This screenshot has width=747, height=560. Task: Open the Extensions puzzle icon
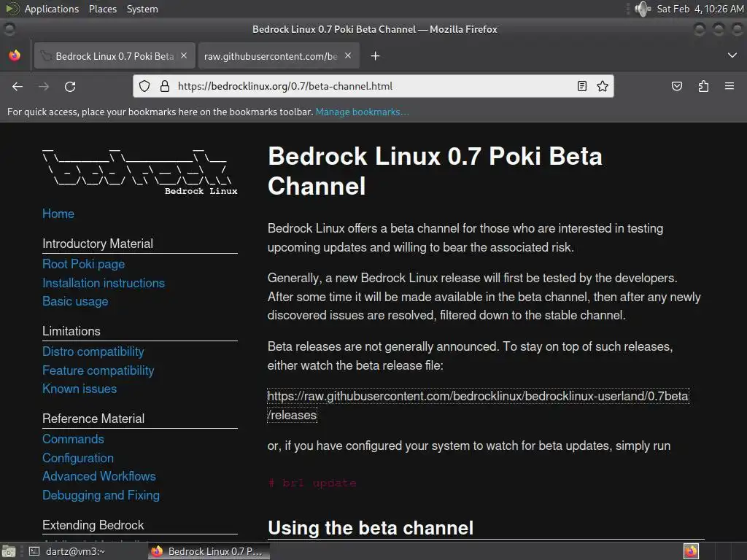click(x=703, y=86)
